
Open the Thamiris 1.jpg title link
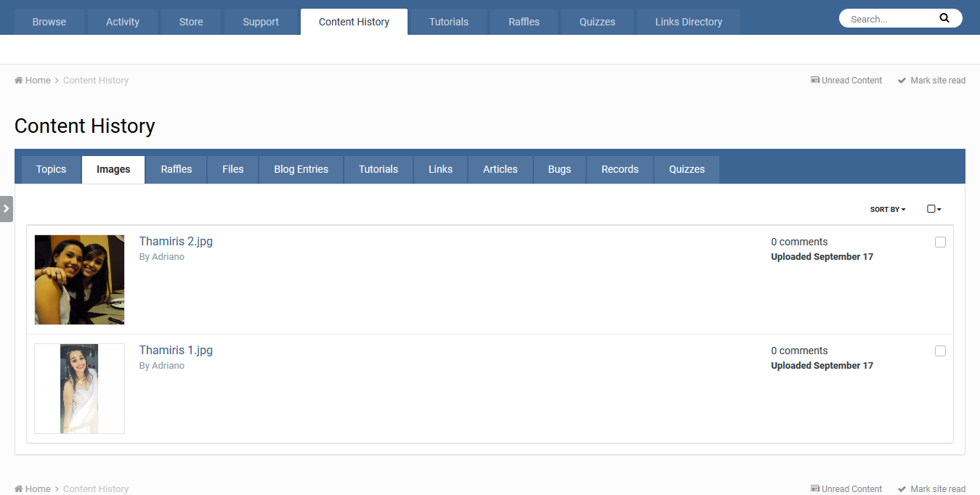point(176,350)
